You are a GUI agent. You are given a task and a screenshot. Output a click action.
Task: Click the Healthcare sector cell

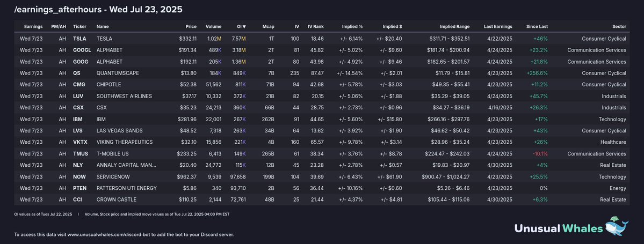tap(613, 142)
